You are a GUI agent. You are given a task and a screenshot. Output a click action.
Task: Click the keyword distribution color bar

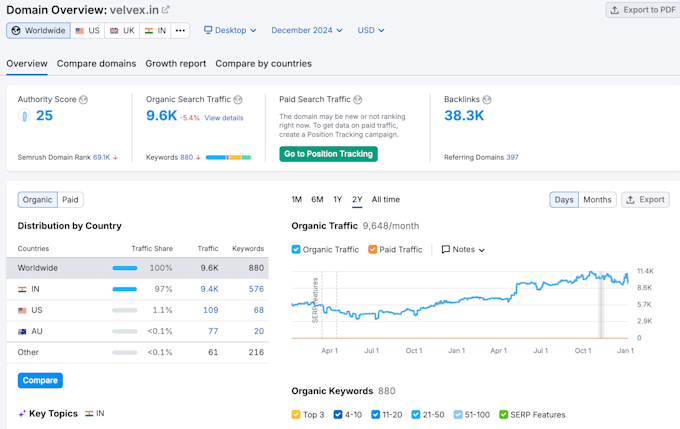pyautogui.click(x=228, y=157)
